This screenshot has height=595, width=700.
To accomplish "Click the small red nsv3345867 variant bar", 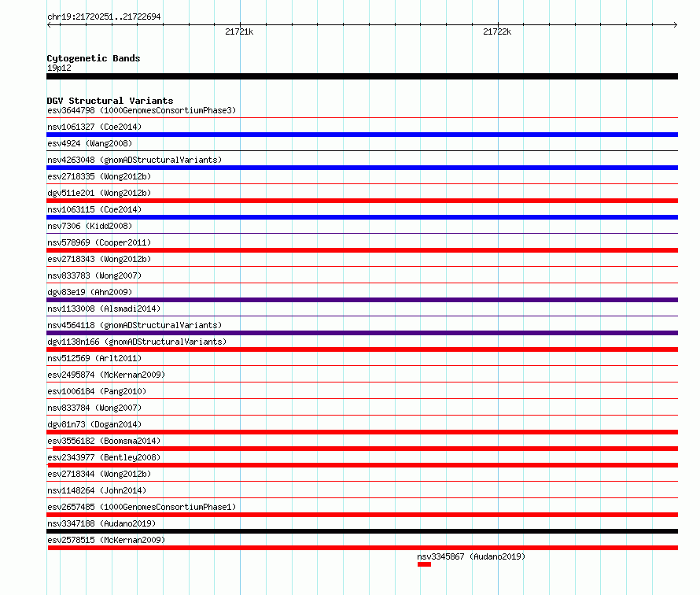I will coord(424,564).
